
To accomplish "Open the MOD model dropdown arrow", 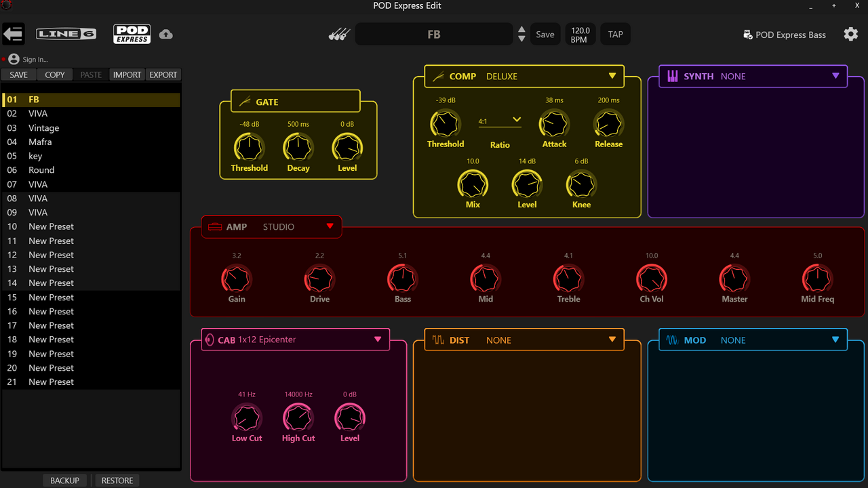I will [835, 340].
